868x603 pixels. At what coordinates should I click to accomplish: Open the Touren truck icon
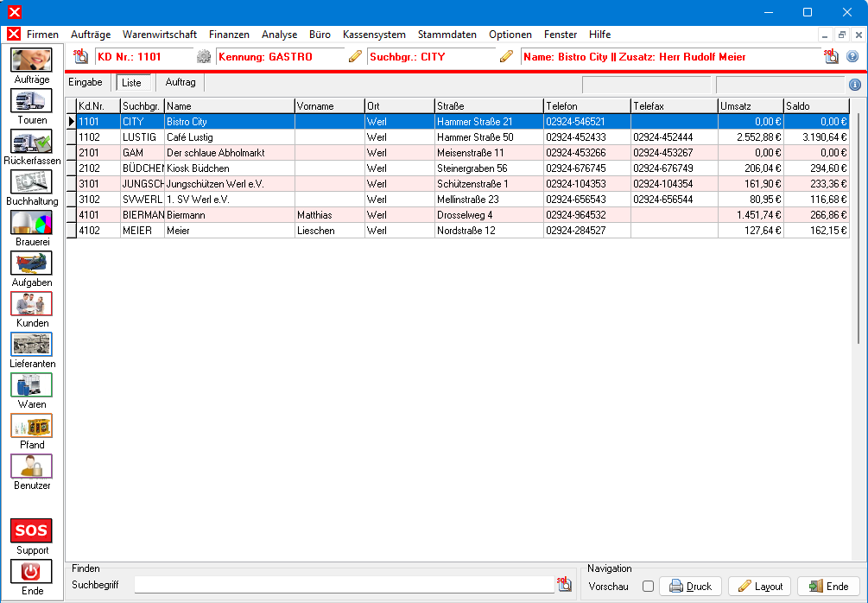click(31, 101)
